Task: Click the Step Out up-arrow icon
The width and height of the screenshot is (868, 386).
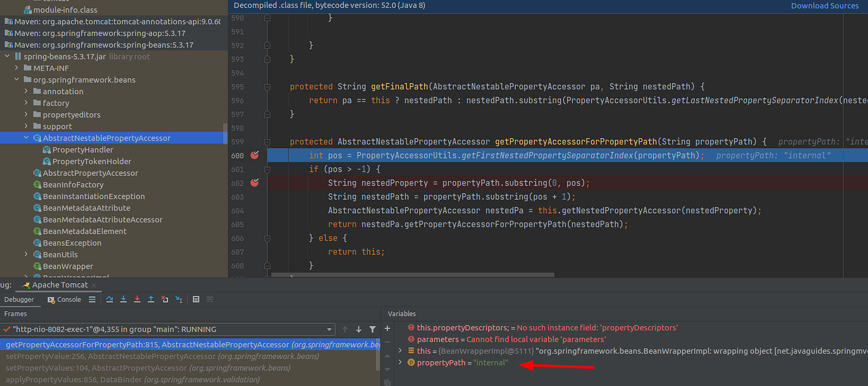Action: point(151,299)
